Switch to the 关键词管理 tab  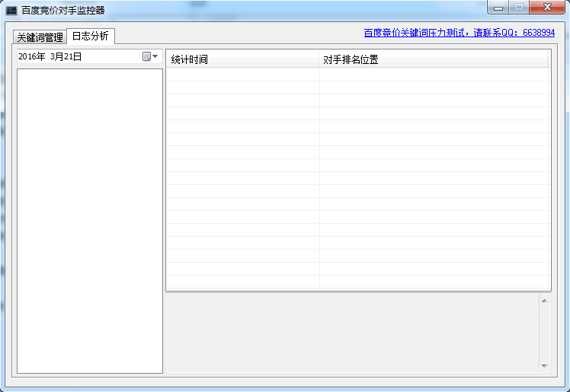(40, 37)
